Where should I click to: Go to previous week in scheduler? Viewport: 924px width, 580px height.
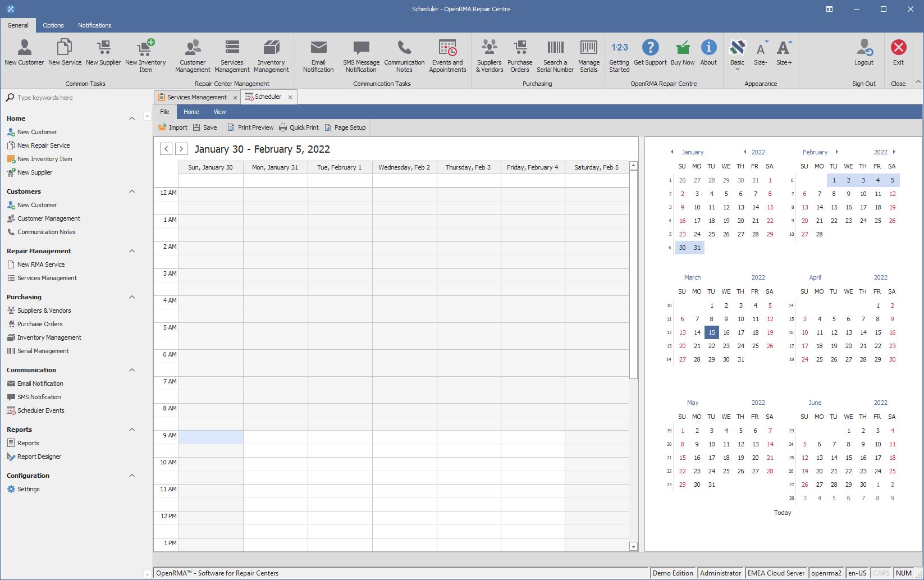click(166, 149)
